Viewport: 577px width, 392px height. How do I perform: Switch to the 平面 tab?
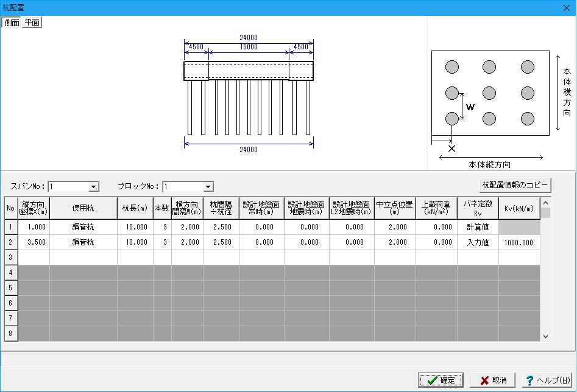pos(32,23)
